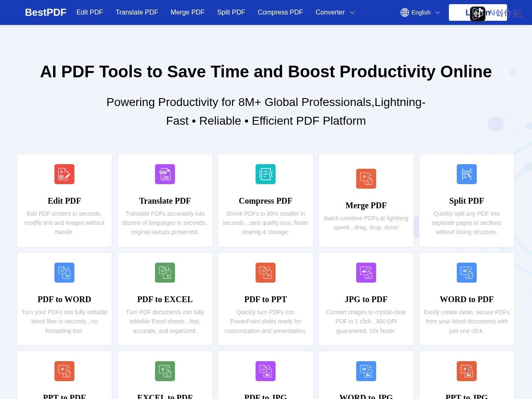532x399 pixels.
Task: Open the Compress PDF teal icon
Action: click(x=266, y=174)
